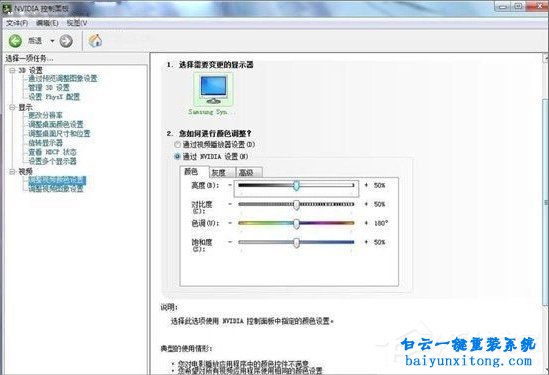Open the 视图(V) menu

[77, 23]
